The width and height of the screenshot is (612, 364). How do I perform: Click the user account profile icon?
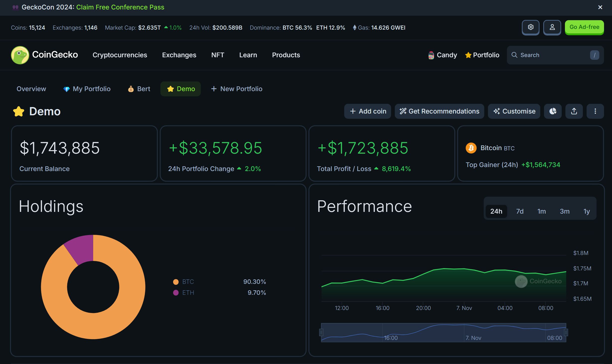pyautogui.click(x=552, y=27)
